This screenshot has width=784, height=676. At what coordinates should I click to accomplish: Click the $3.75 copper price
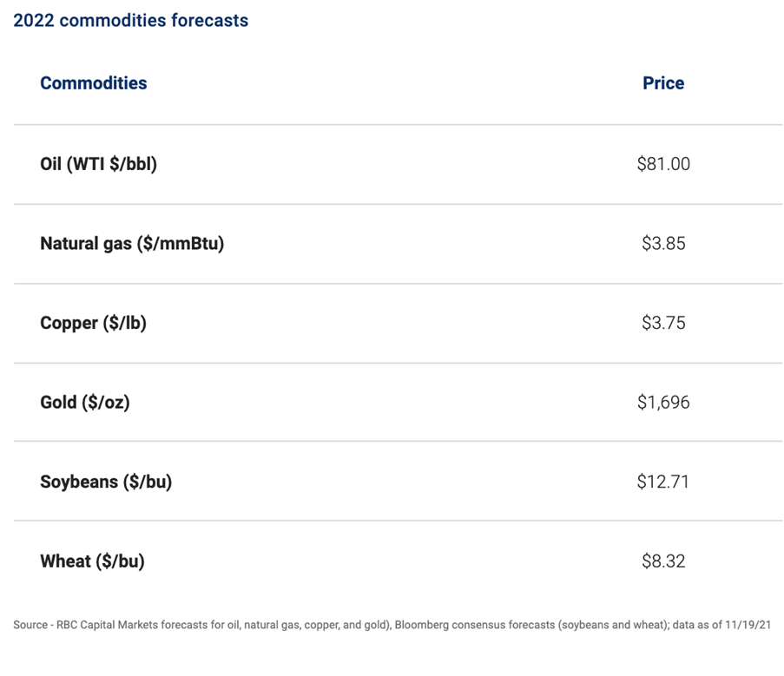point(663,323)
